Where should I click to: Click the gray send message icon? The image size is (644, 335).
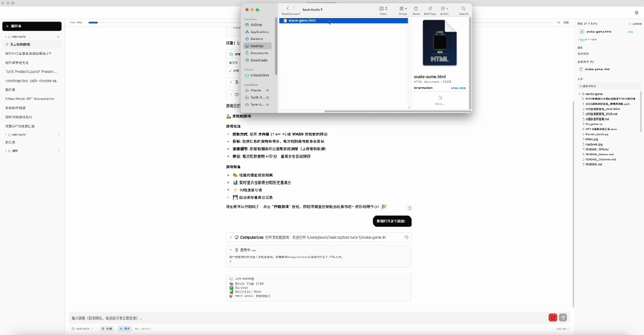click(x=563, y=318)
